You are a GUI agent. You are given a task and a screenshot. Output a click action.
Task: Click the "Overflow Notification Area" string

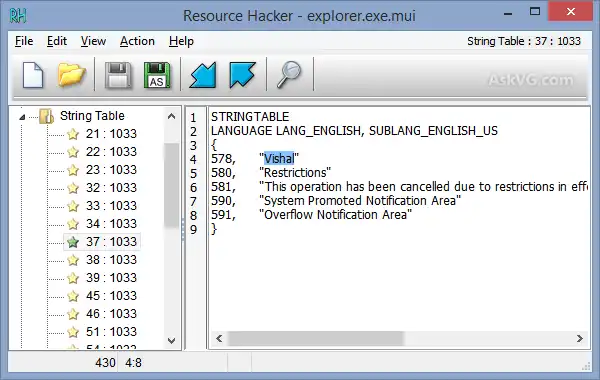click(336, 215)
